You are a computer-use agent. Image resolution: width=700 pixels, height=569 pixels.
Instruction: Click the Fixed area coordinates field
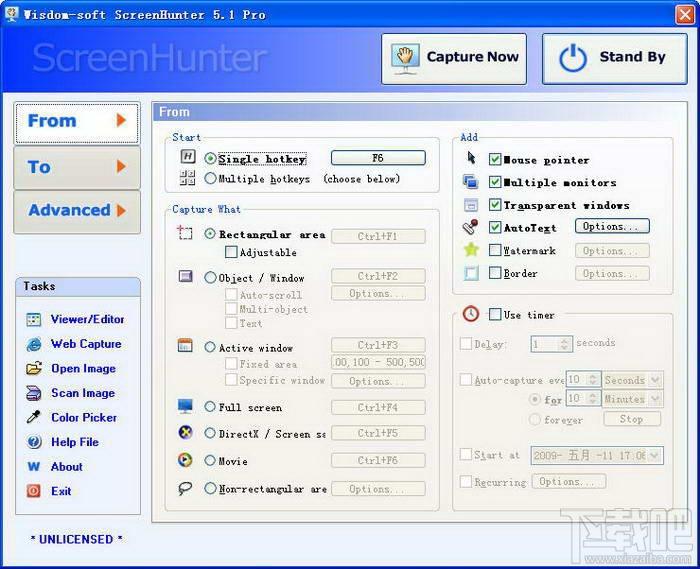click(x=378, y=362)
